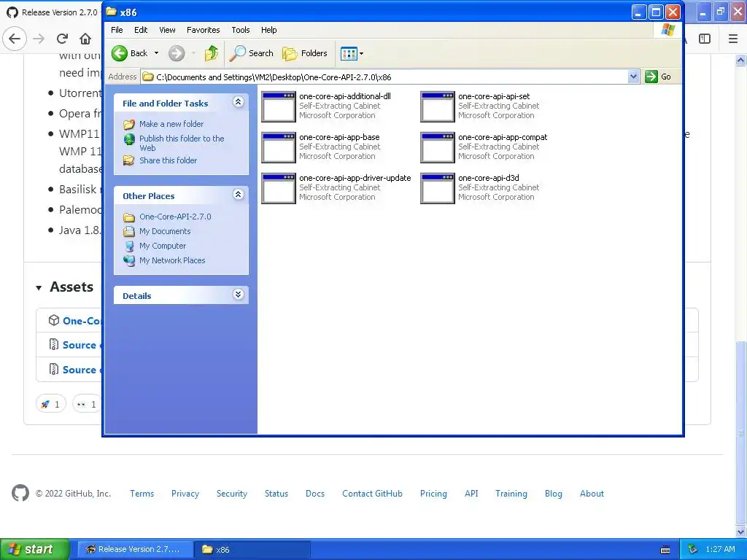Click the rocket reaction button
The image size is (747, 560).
click(x=50, y=404)
